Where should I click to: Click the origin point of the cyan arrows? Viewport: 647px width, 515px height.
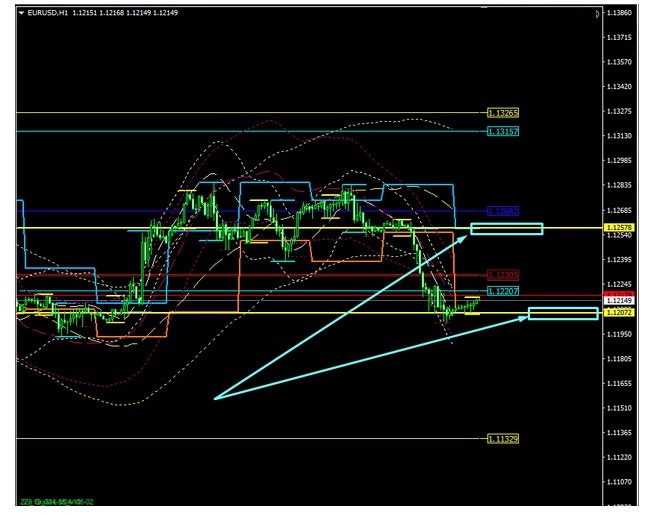(214, 399)
